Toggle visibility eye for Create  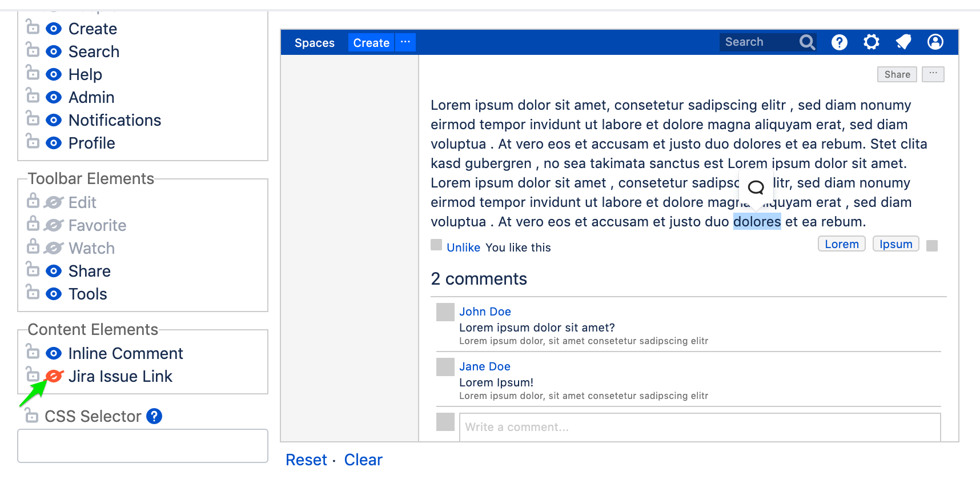point(53,29)
